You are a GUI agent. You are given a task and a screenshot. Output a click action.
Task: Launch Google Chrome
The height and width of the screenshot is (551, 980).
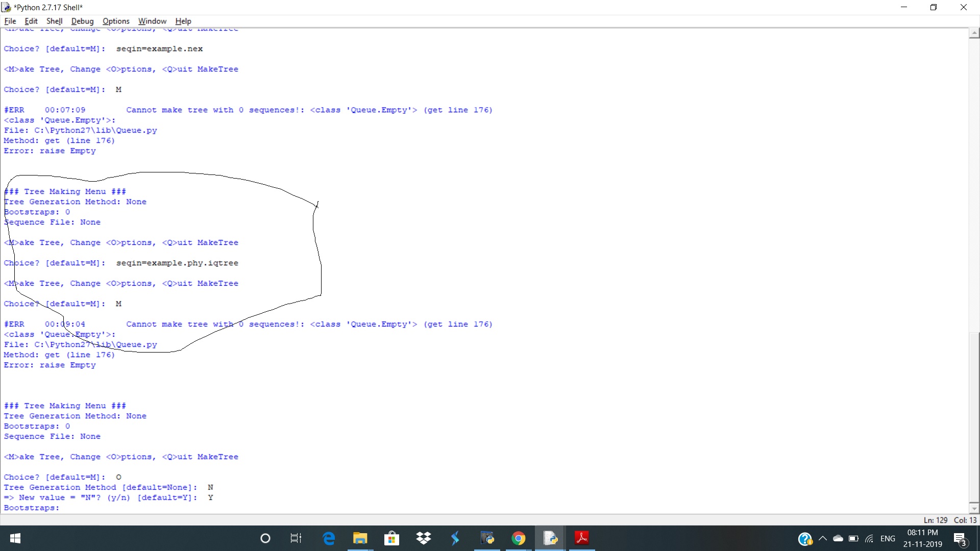pyautogui.click(x=518, y=538)
